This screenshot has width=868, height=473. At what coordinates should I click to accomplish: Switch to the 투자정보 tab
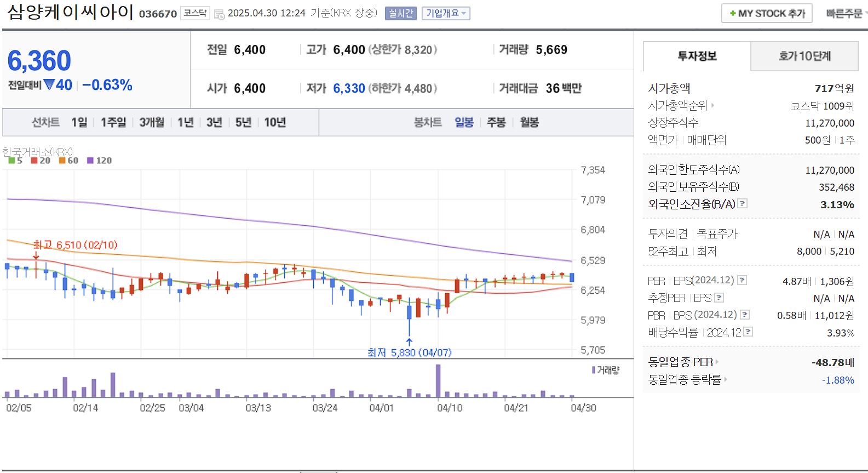[697, 56]
